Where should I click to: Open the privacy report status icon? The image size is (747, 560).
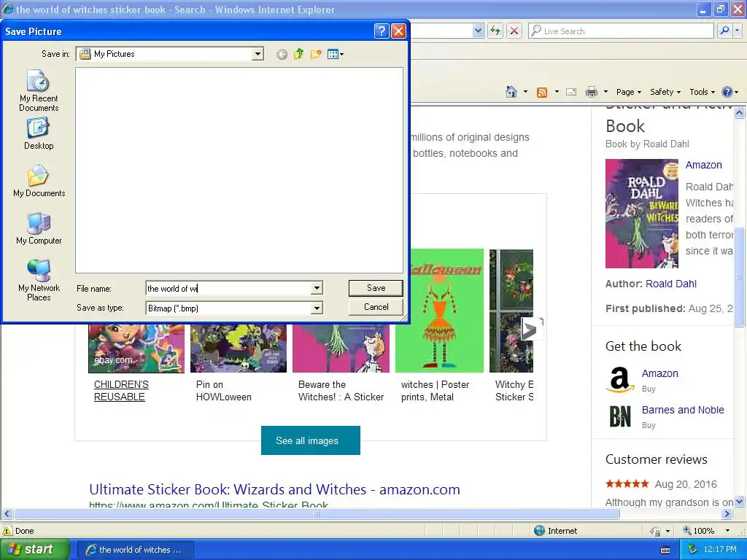pyautogui.click(x=656, y=531)
